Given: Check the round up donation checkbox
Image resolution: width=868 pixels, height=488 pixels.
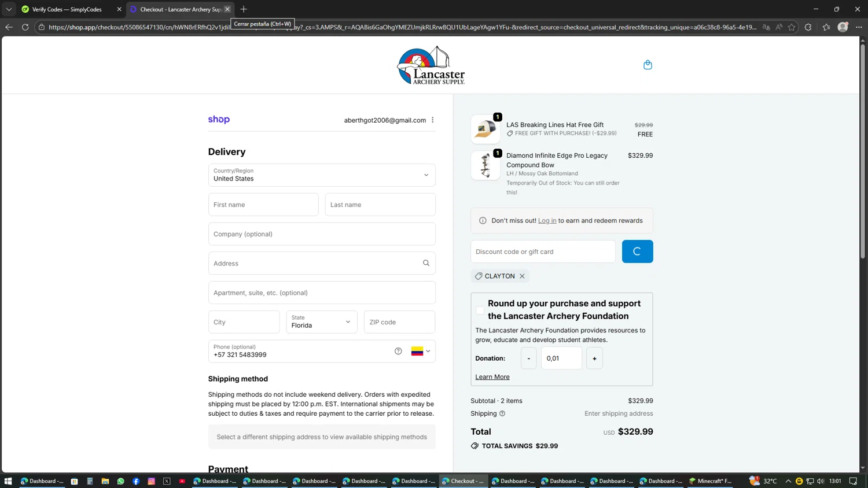Looking at the screenshot, I should pyautogui.click(x=480, y=310).
